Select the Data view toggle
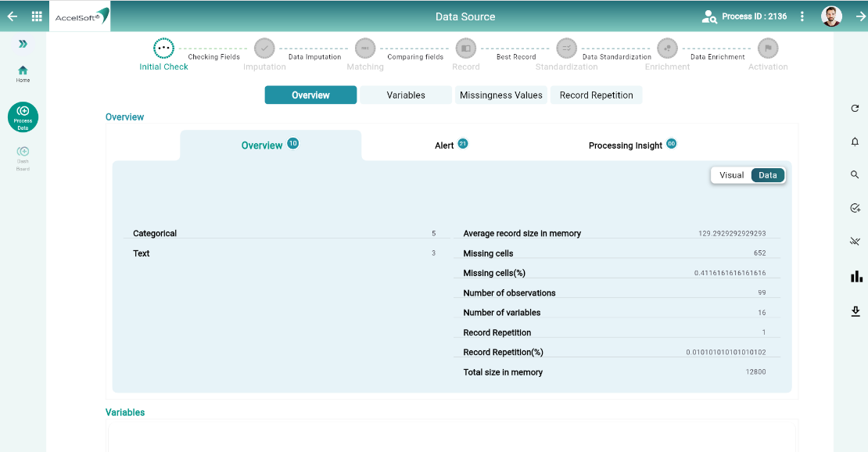This screenshot has height=452, width=868. tap(768, 175)
